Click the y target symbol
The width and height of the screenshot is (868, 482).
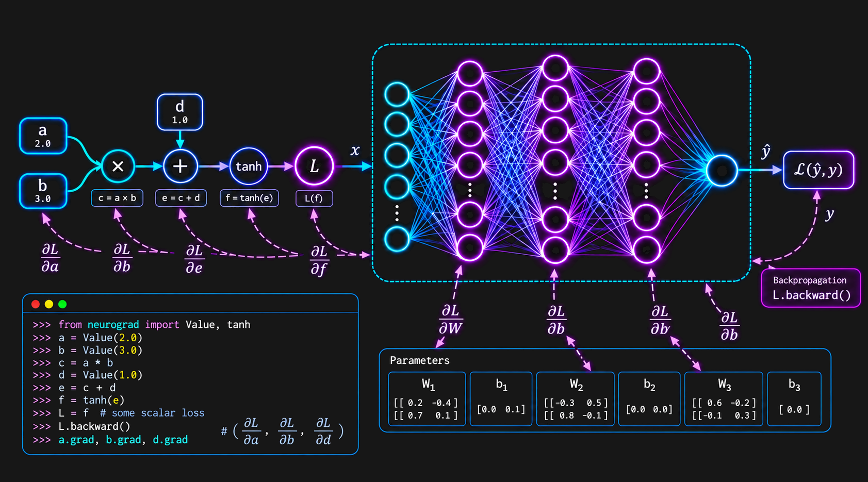click(829, 214)
